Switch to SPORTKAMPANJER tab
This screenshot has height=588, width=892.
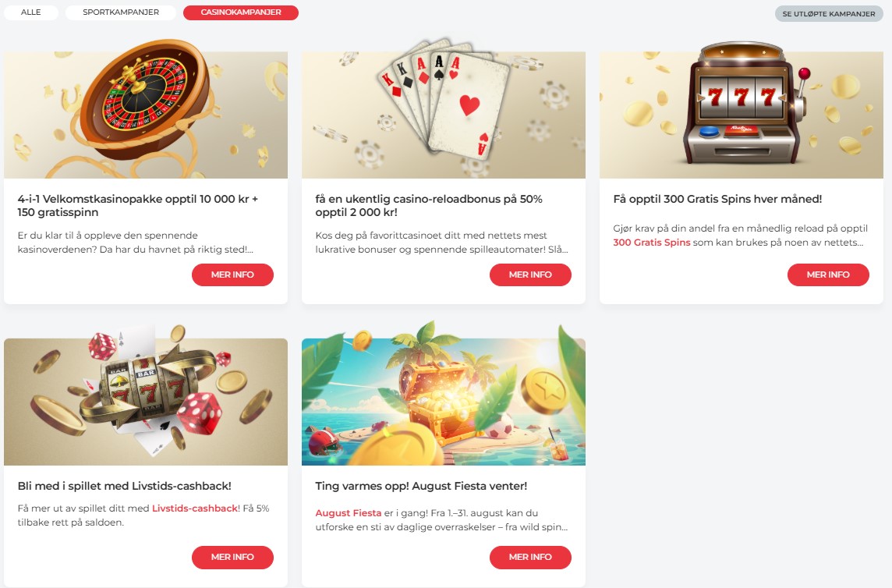point(121,12)
